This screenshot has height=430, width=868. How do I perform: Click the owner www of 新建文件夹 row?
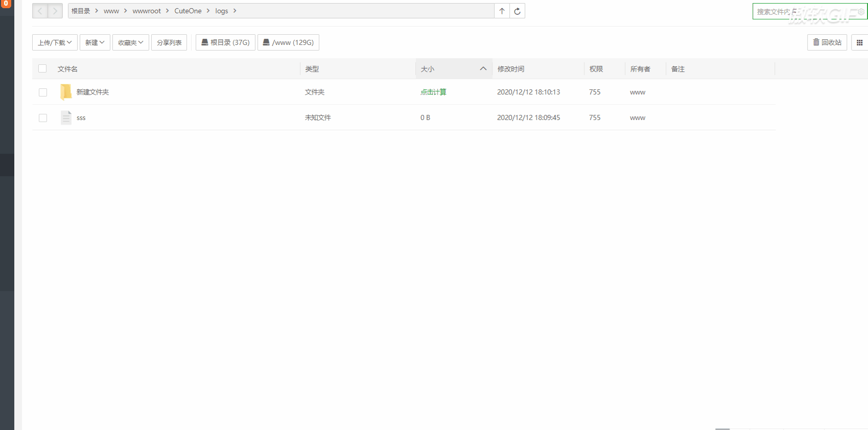coord(638,92)
